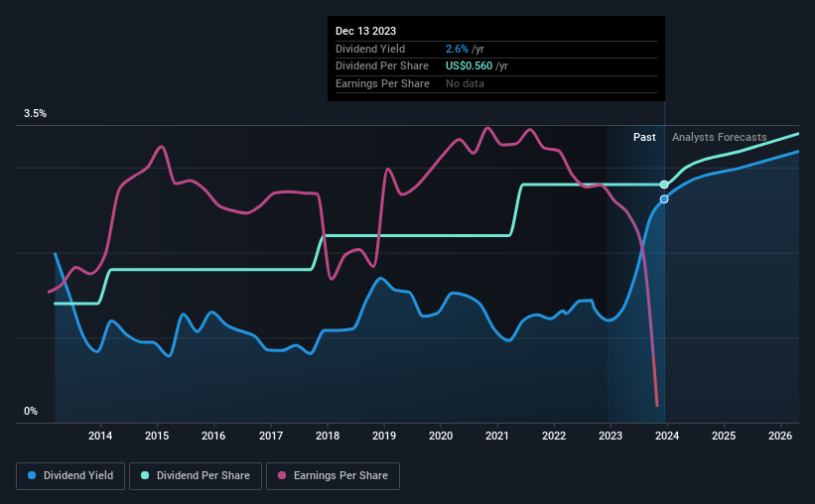This screenshot has width=815, height=504.
Task: Click the 2020 x-axis label
Action: 441,436
